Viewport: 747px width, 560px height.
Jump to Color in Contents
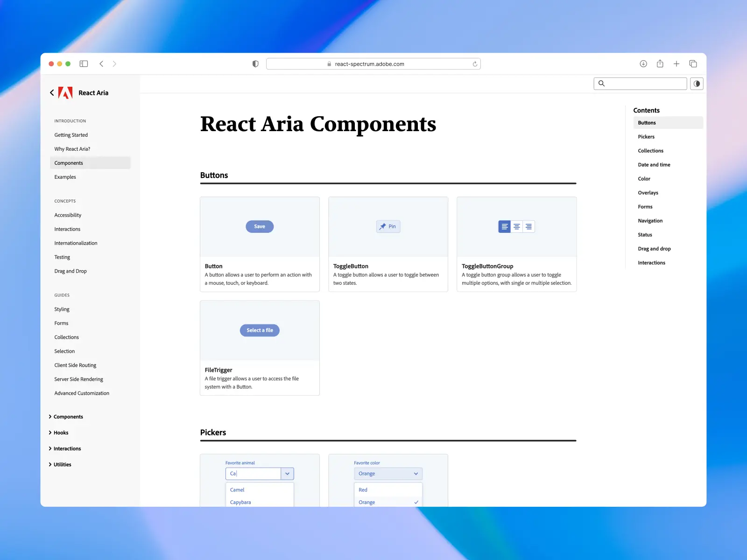(x=644, y=179)
